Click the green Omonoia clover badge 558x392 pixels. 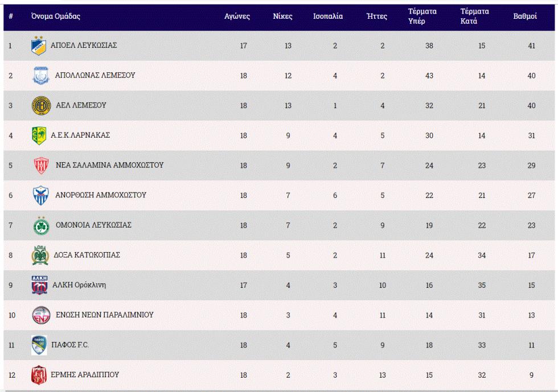41,226
